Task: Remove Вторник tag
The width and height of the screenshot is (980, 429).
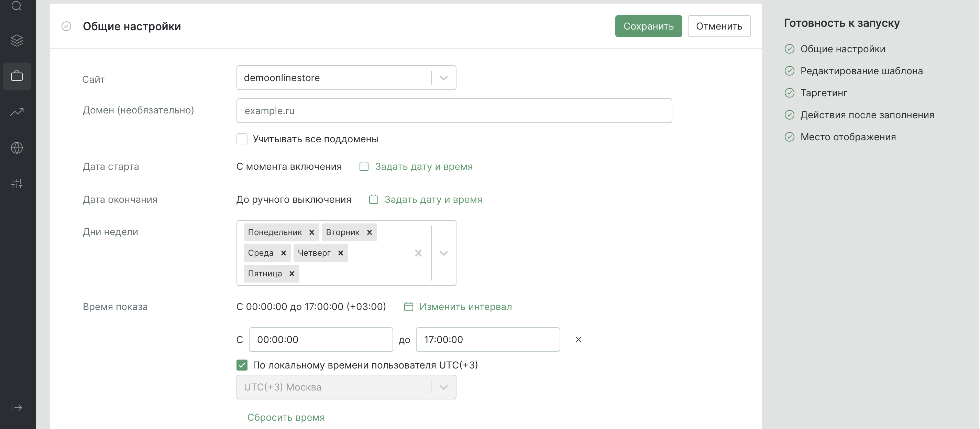Action: coord(370,232)
